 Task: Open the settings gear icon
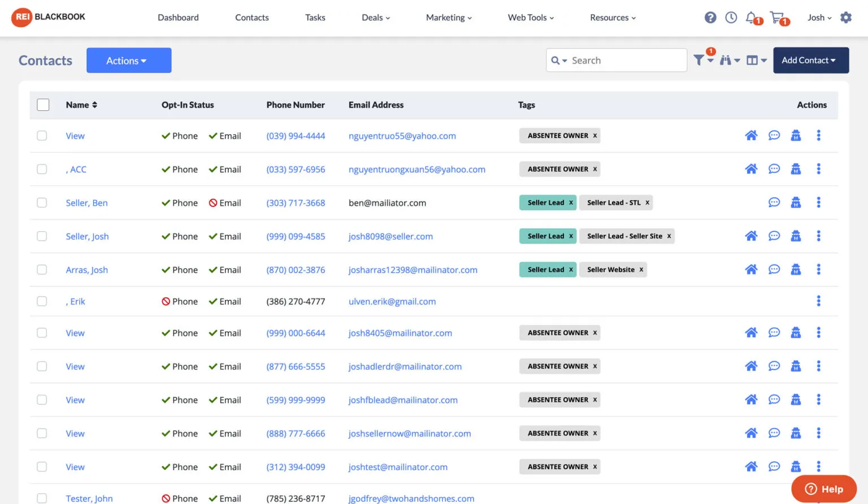(845, 18)
